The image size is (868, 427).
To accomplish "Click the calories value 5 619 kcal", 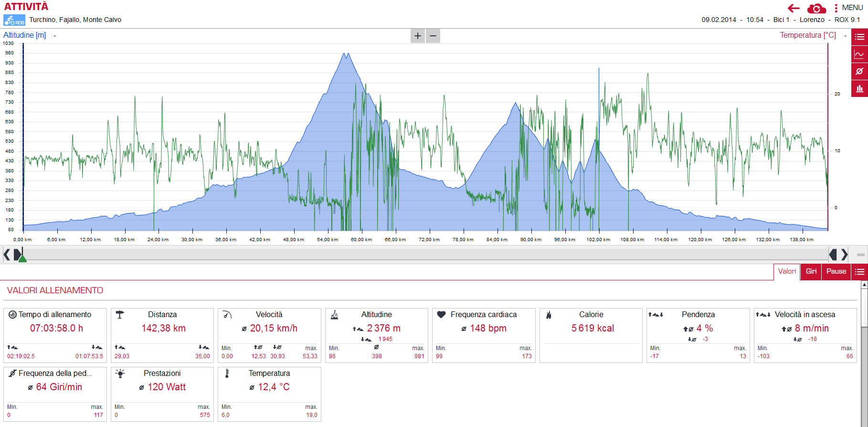I will (593, 328).
